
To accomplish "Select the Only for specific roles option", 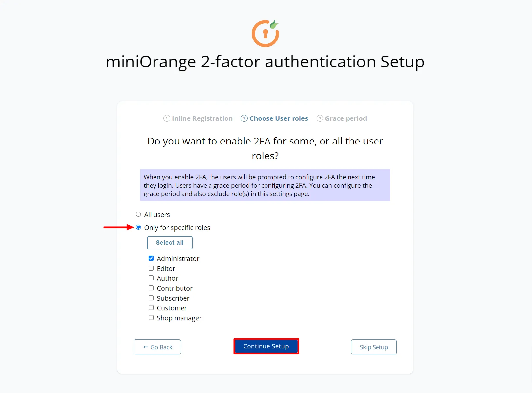I will pyautogui.click(x=138, y=227).
